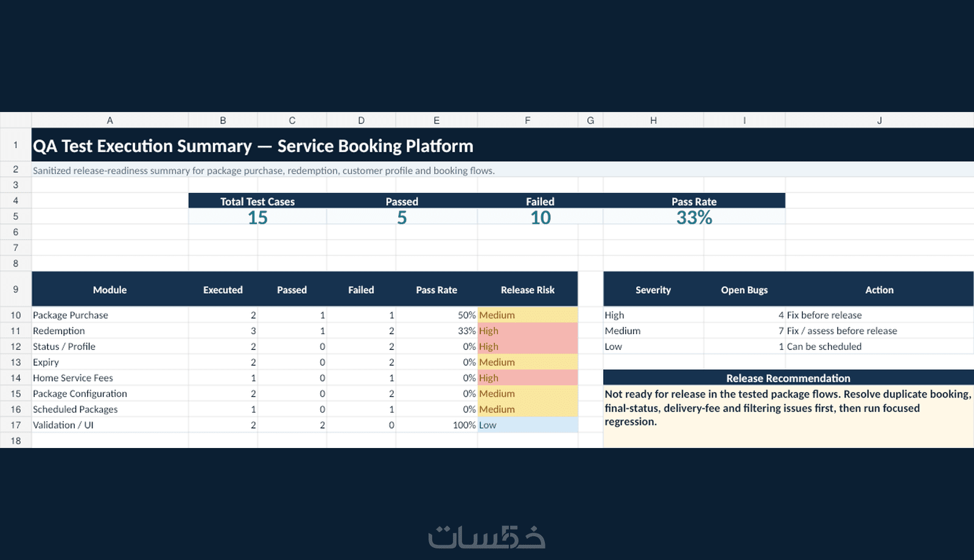Viewport: 974px width, 560px height.
Task: Select the Not ready for release text box
Action: click(788, 417)
